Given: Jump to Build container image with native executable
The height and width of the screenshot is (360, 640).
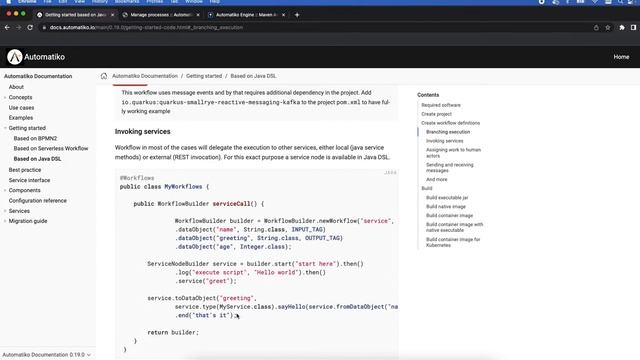Looking at the screenshot, I should point(454,227).
